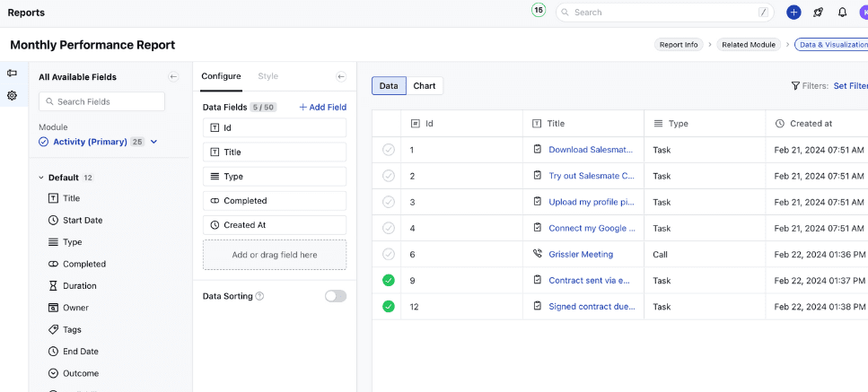
Task: Toggle completion circle for row 6
Action: (389, 254)
